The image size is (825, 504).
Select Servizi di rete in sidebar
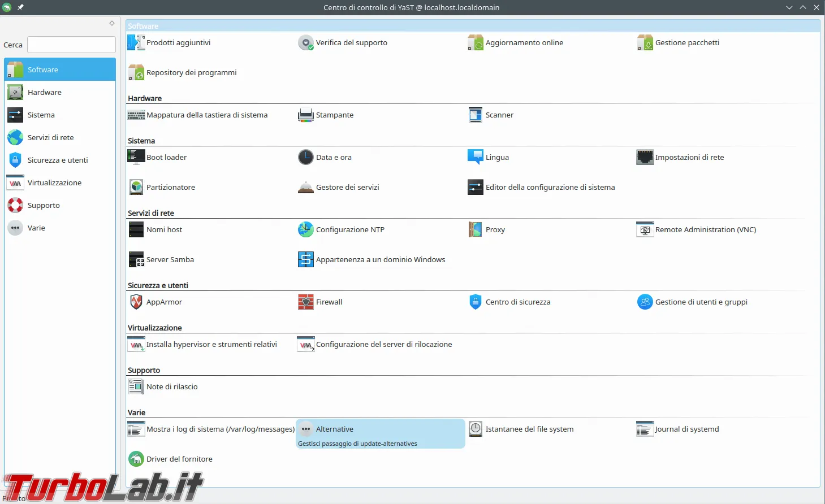[x=60, y=137]
